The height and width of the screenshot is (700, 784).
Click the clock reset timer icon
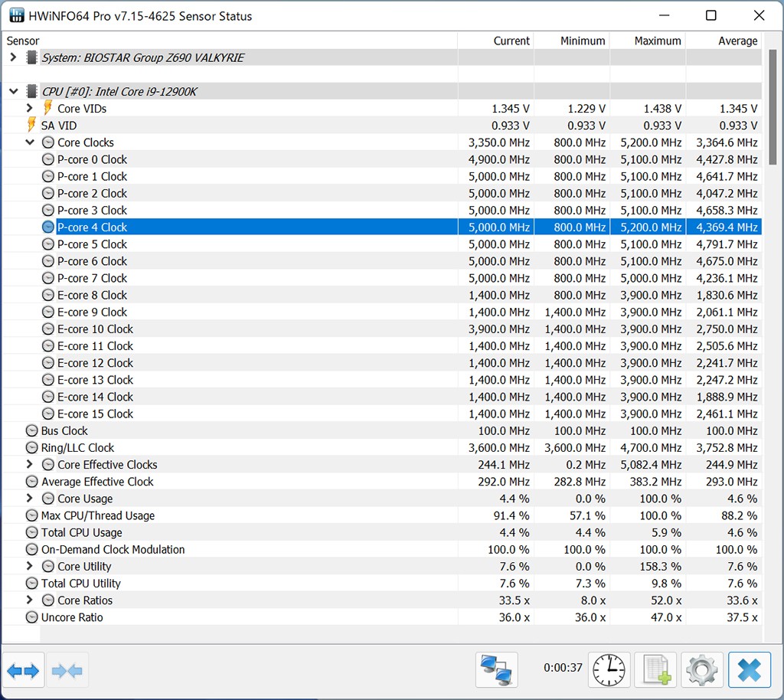point(609,671)
